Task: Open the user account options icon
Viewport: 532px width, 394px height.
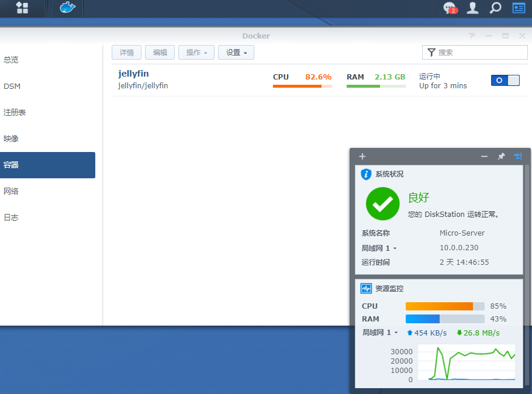Action: (x=472, y=8)
